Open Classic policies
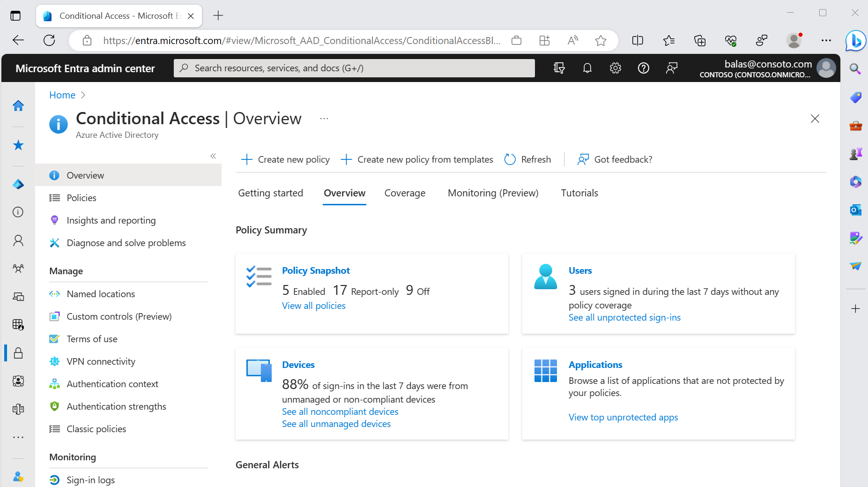The image size is (868, 487). tap(128, 429)
